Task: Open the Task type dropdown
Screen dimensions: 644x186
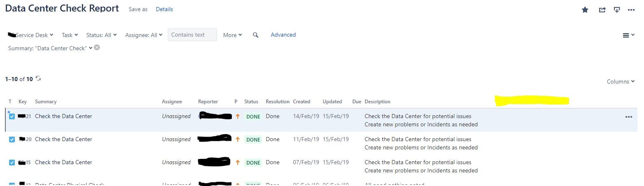Action: (x=70, y=35)
